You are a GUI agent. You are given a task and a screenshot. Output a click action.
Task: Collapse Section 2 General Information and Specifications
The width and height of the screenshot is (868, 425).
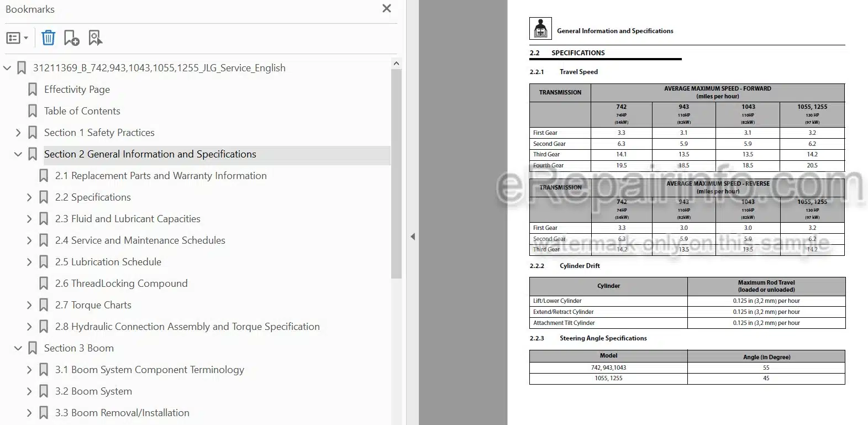18,154
